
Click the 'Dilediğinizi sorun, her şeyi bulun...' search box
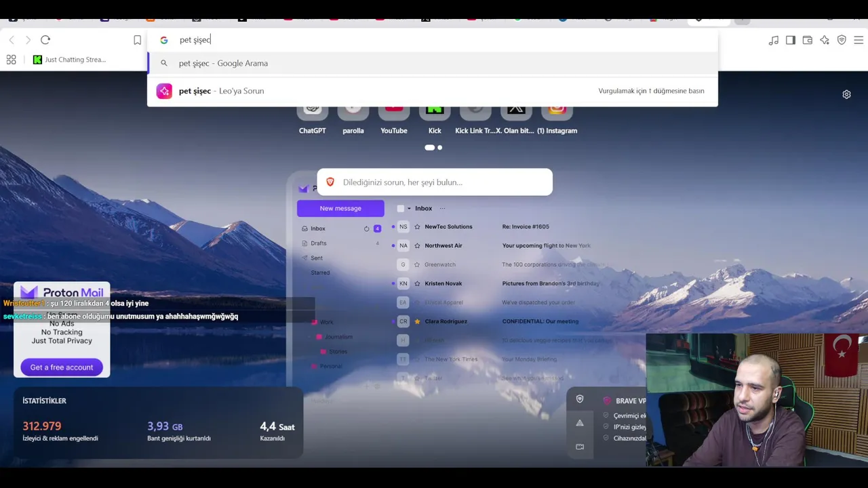tap(435, 182)
